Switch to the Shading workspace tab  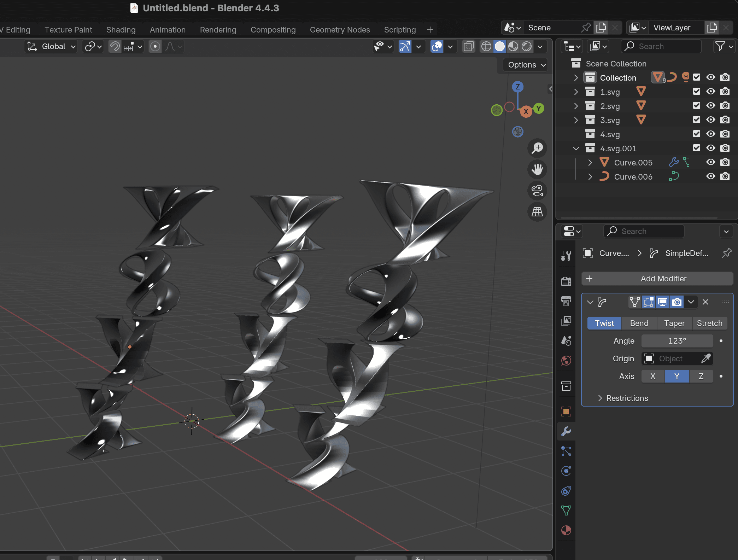point(121,30)
